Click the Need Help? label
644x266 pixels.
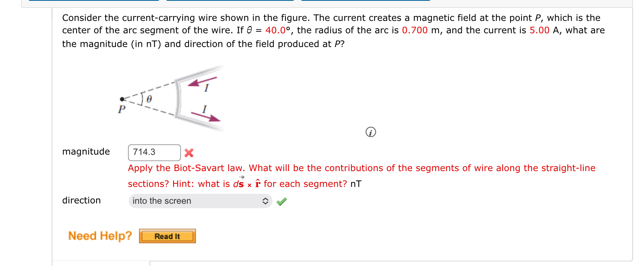tap(99, 235)
